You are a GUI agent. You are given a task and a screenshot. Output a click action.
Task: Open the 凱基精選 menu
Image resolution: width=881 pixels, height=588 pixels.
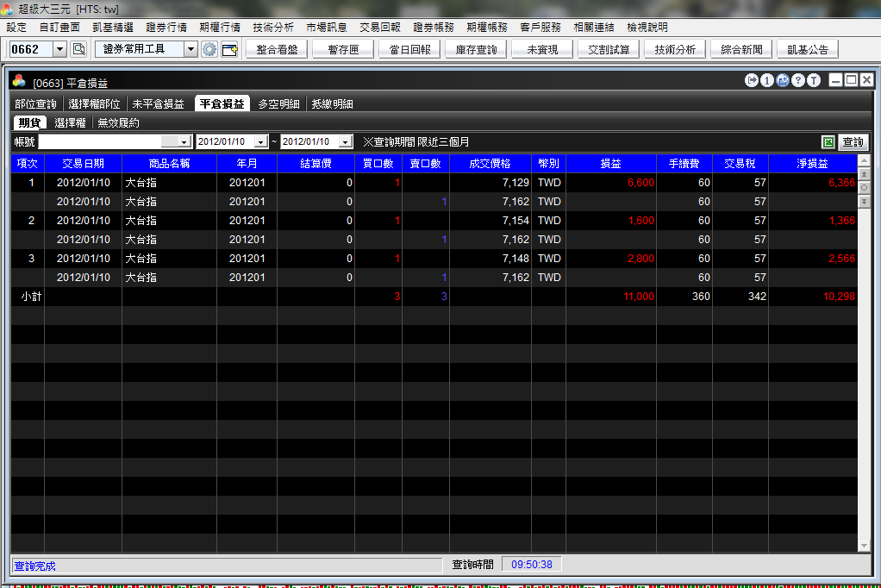[113, 27]
